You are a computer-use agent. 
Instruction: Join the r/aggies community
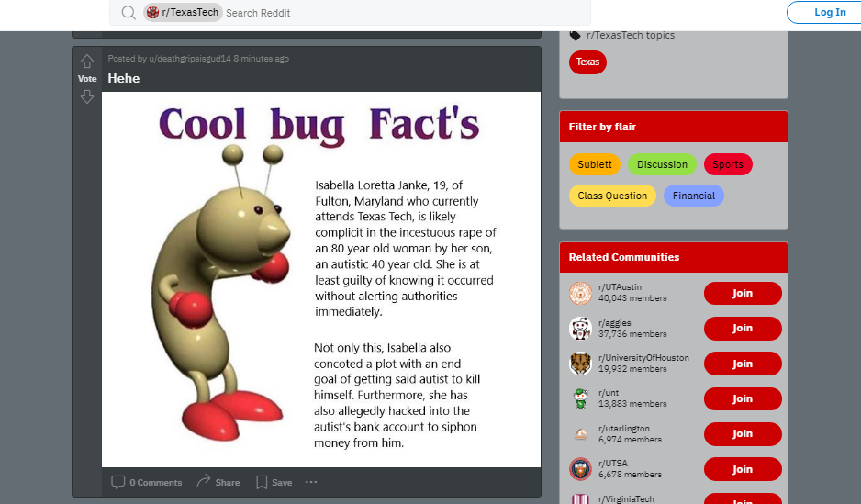click(743, 329)
